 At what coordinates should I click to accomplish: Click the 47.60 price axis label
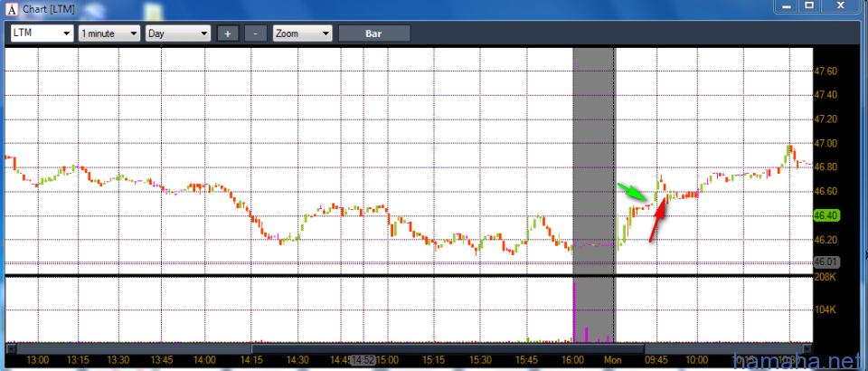click(826, 71)
